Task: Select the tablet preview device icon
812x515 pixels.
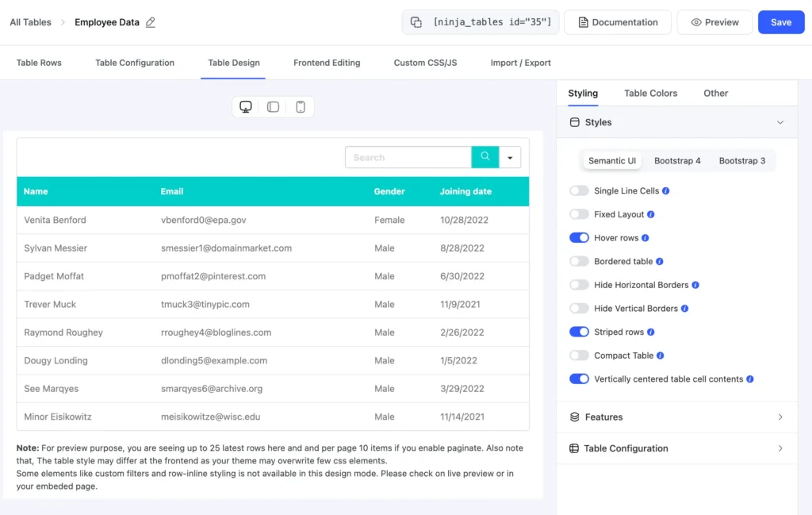Action: (x=273, y=107)
